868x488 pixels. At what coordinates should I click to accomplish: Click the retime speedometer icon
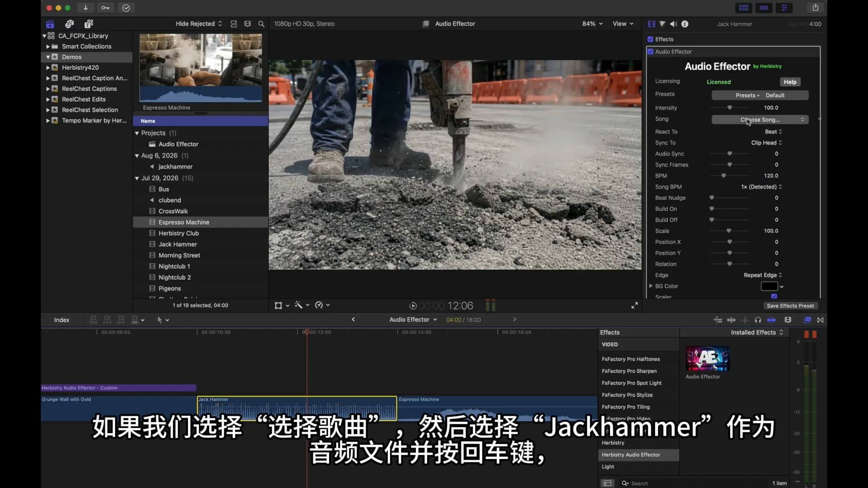(x=319, y=305)
